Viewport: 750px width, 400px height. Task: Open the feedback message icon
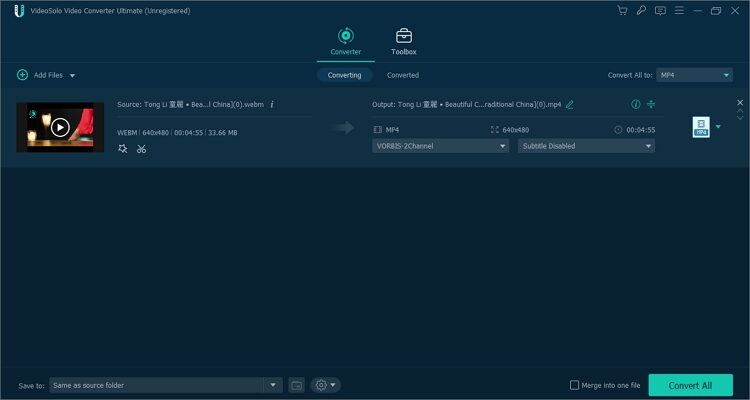[660, 11]
